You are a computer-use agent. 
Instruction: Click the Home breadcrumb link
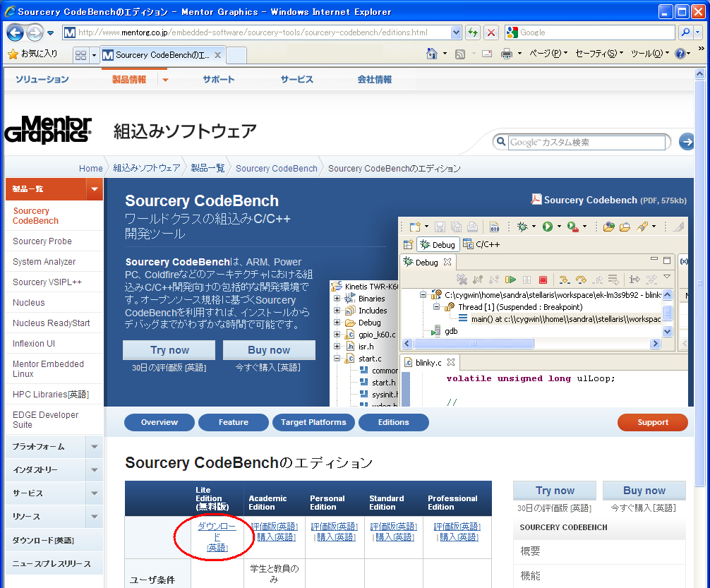[x=90, y=168]
